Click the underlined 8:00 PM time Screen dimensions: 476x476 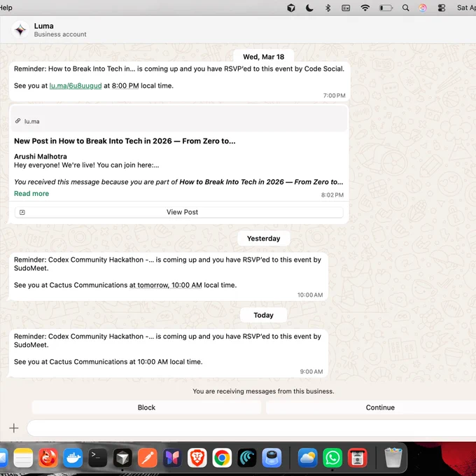tap(125, 85)
